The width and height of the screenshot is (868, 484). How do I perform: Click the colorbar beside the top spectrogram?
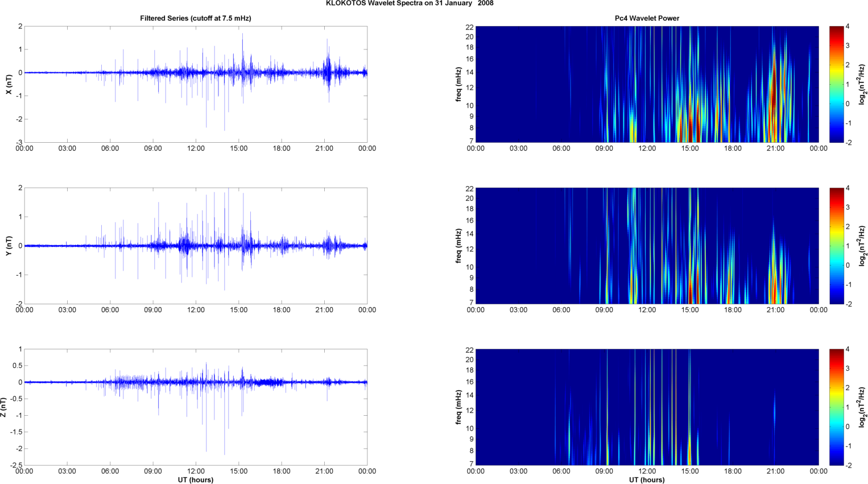tap(836, 84)
